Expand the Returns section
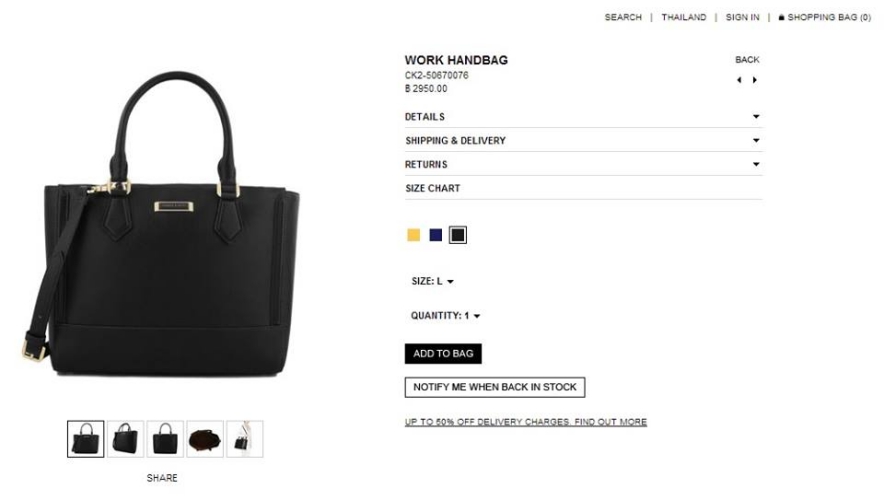Screen dimensions: 884x500 [x=583, y=165]
